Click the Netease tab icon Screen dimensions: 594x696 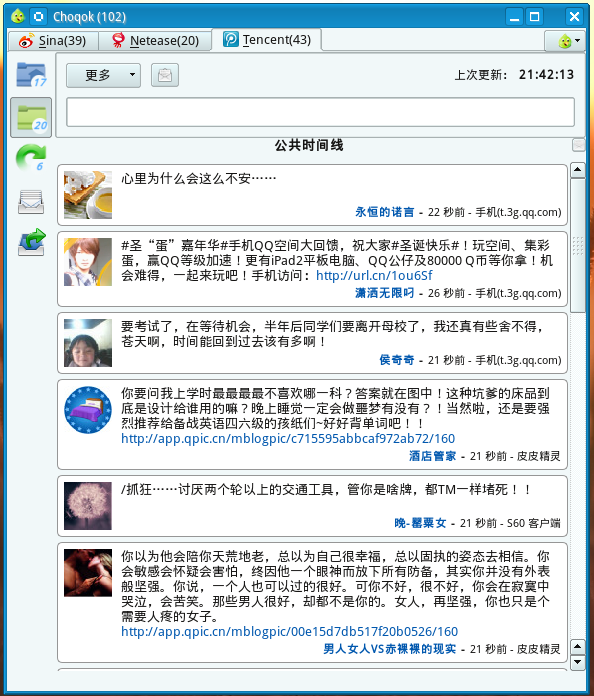coord(118,41)
